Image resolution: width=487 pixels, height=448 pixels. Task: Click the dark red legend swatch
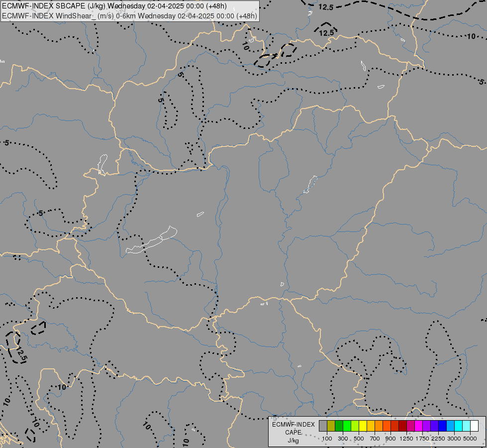click(402, 426)
